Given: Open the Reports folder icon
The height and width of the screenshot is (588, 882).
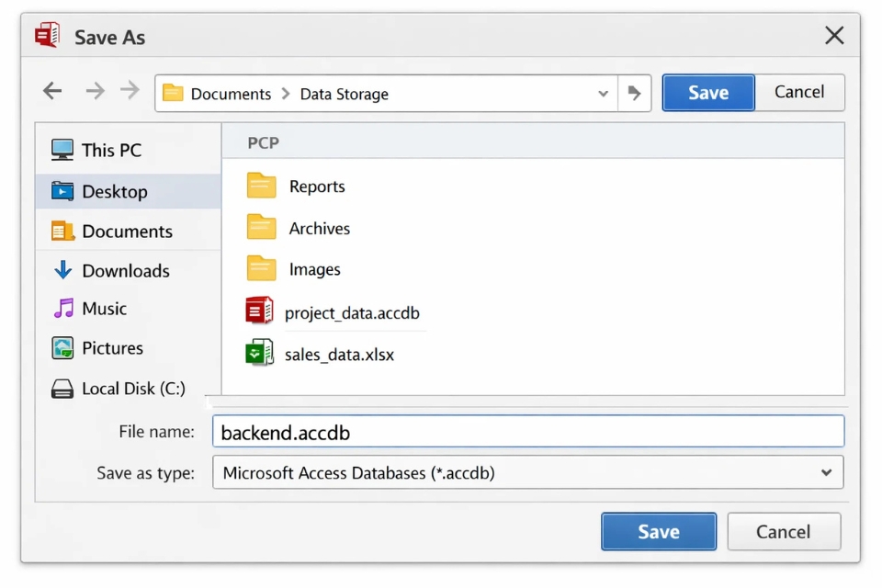Looking at the screenshot, I should (261, 186).
